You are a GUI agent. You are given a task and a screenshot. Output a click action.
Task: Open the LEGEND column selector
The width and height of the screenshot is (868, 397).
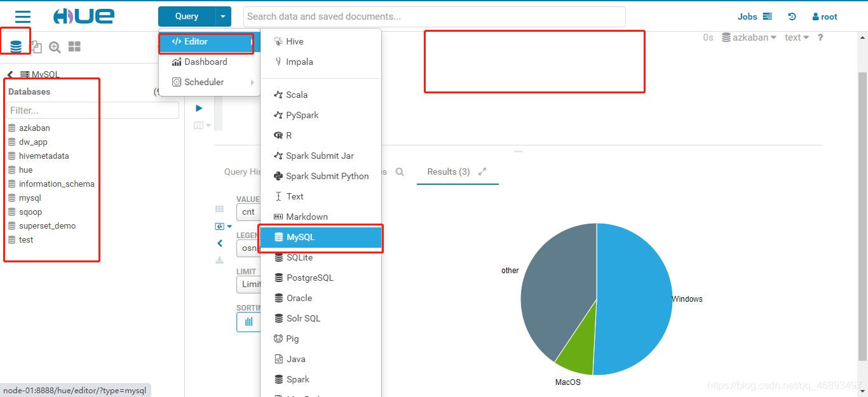(x=248, y=248)
